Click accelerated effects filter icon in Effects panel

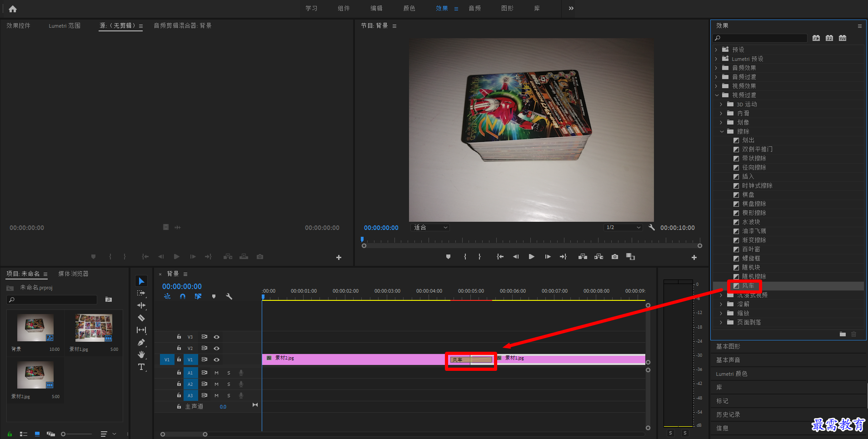pos(816,38)
